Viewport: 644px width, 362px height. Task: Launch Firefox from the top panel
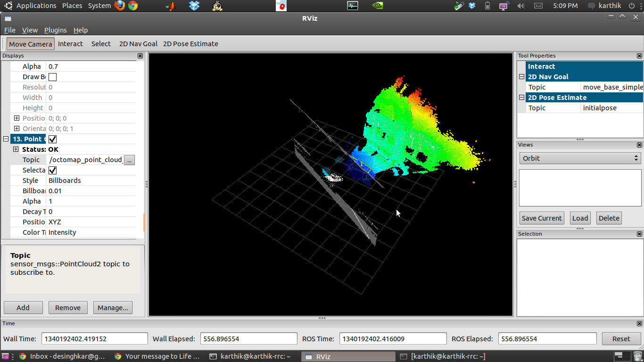pos(120,6)
